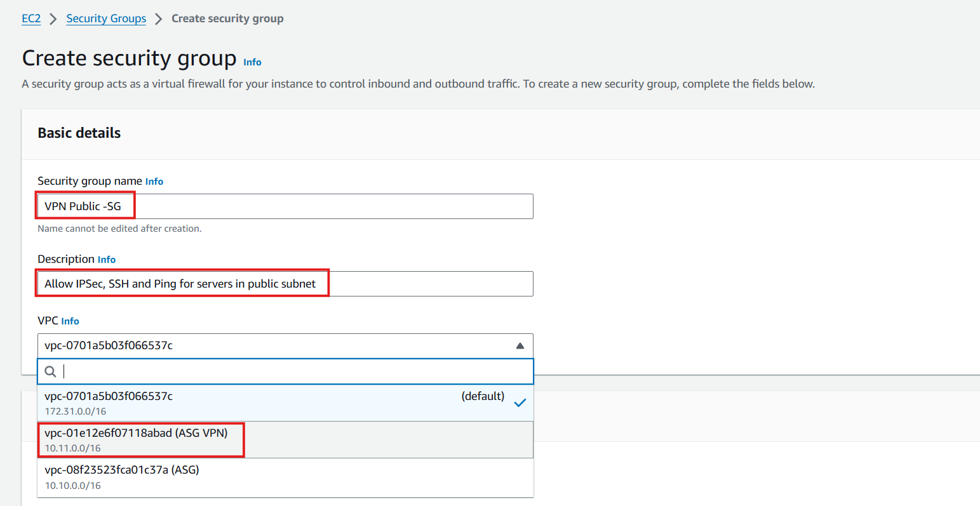Click the 172.31.0.0/16 CIDR text
The image size is (980, 506).
coord(76,411)
